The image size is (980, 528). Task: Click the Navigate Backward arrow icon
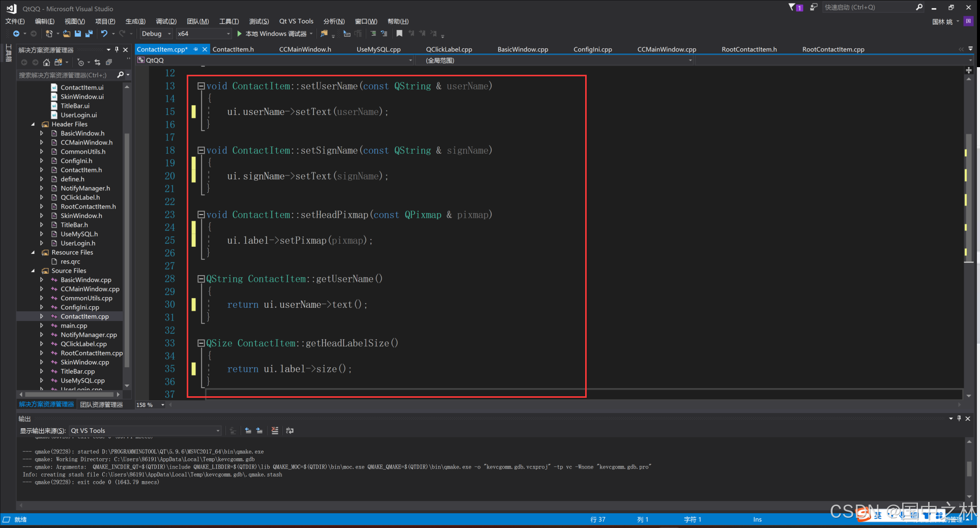tap(16, 34)
